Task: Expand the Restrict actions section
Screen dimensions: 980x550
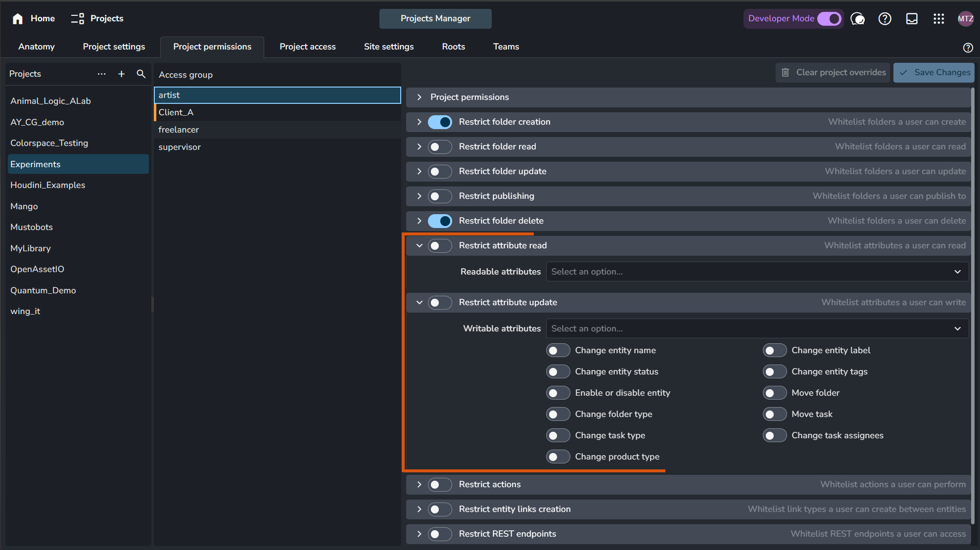Action: [x=419, y=484]
